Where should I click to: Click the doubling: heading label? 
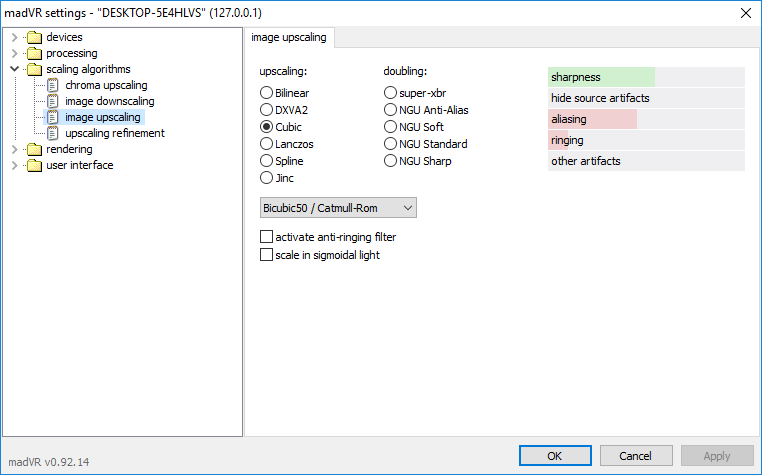pyautogui.click(x=405, y=71)
